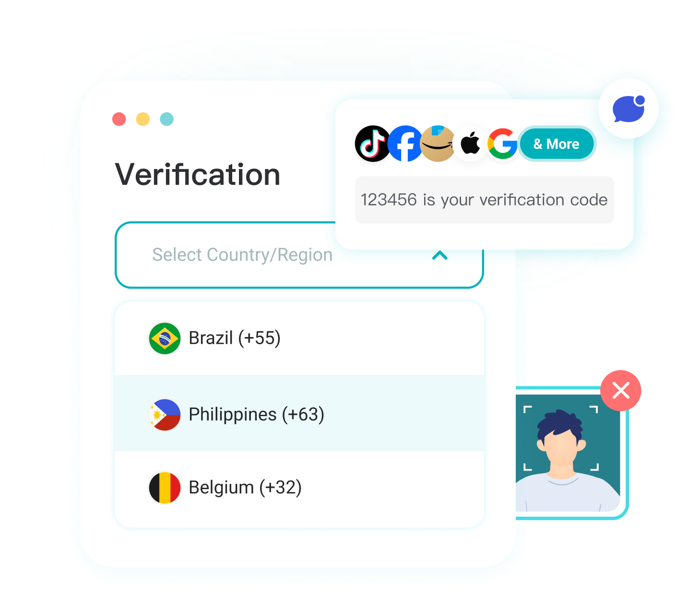Open the Select Country/Region dropdown
Image resolution: width=700 pixels, height=614 pixels.
click(x=299, y=255)
